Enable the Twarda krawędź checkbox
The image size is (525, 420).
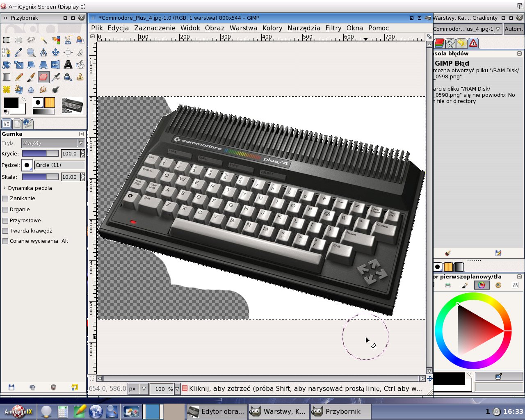[5, 231]
